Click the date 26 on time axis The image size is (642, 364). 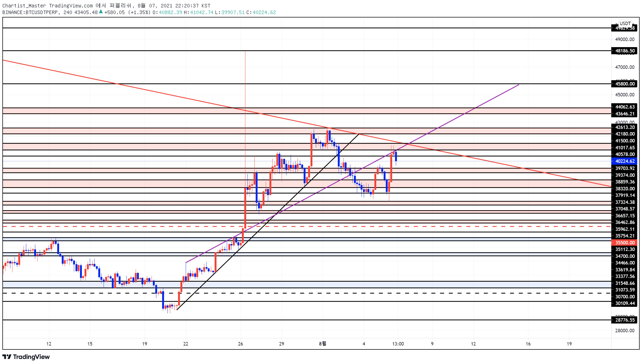coord(240,344)
